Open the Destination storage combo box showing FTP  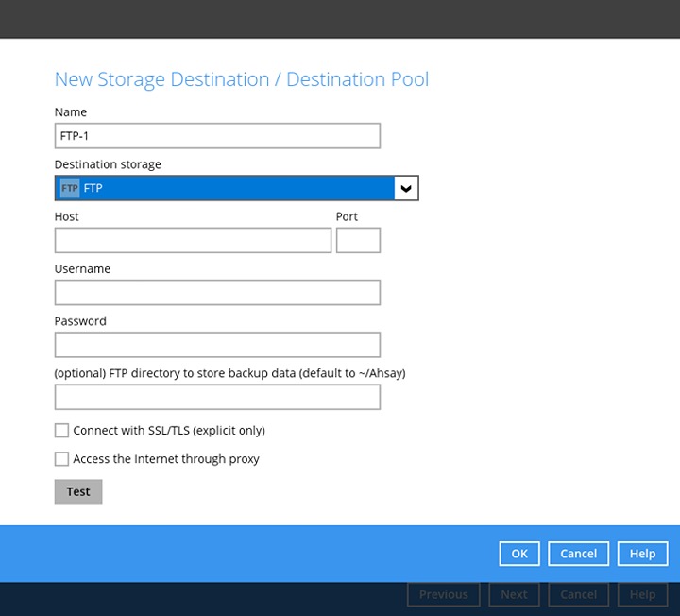pyautogui.click(x=227, y=188)
